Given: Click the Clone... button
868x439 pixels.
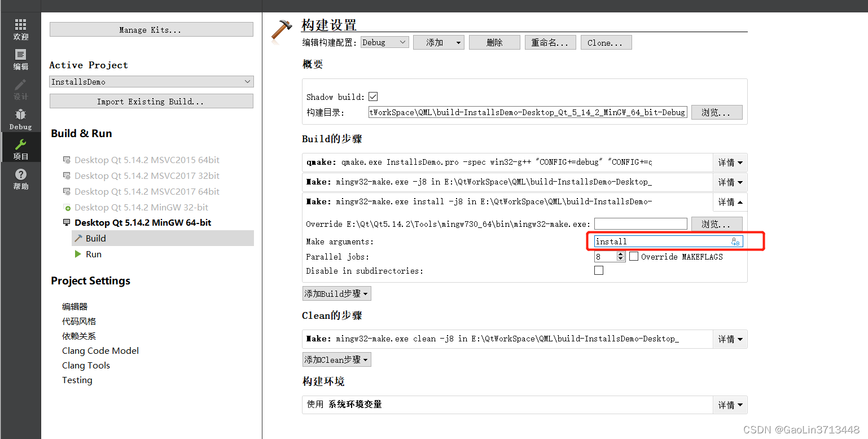Looking at the screenshot, I should 606,42.
